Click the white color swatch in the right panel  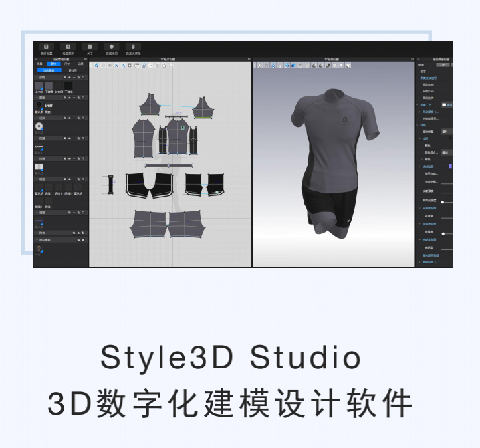click(444, 105)
